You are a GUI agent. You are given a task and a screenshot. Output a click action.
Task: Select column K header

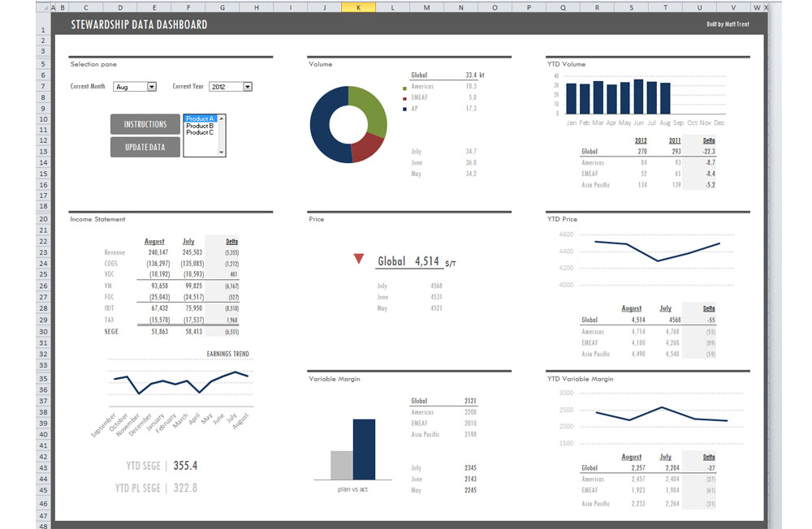pos(358,7)
